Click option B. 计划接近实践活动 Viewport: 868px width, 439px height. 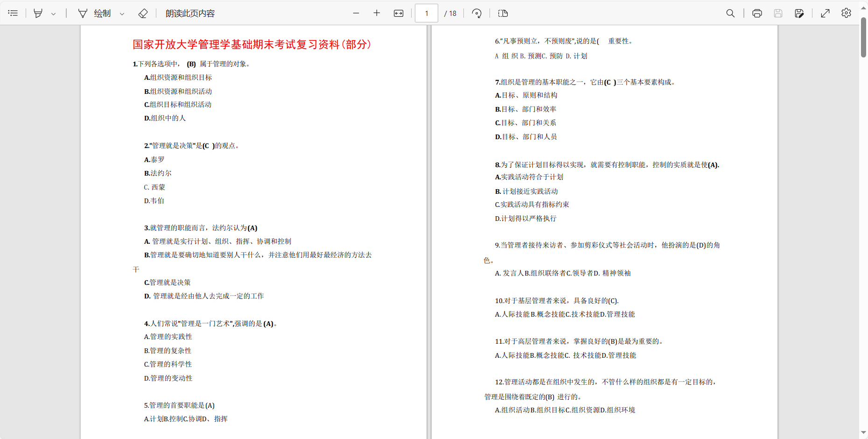[x=526, y=191]
